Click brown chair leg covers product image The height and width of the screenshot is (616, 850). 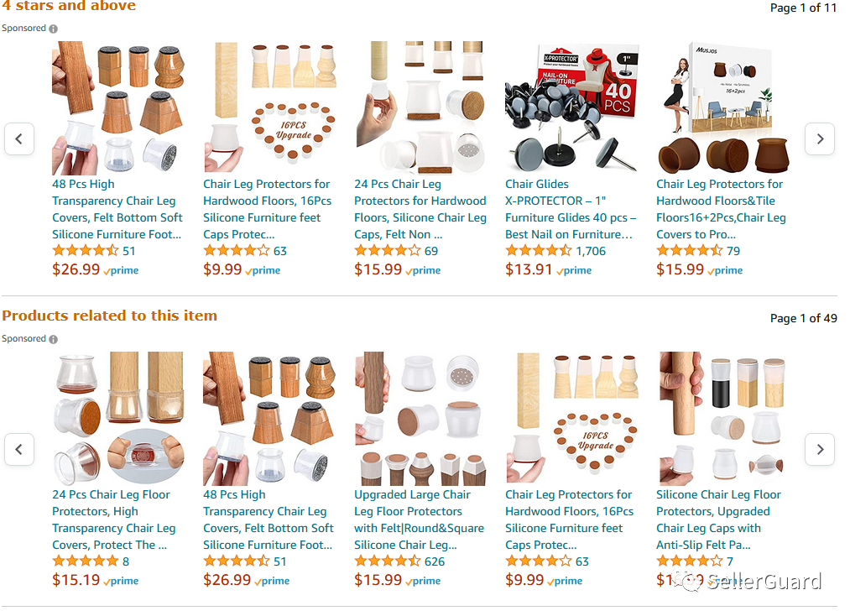pyautogui.click(x=722, y=108)
